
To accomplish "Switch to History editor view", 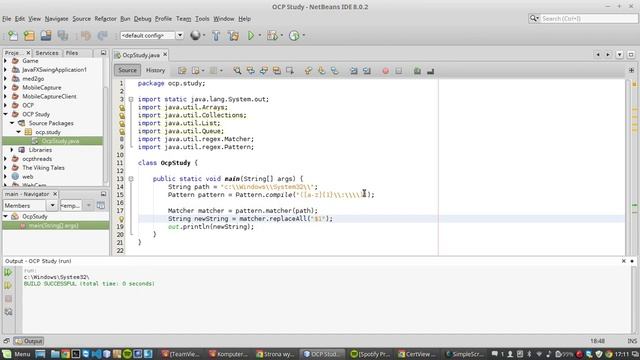I will [156, 70].
